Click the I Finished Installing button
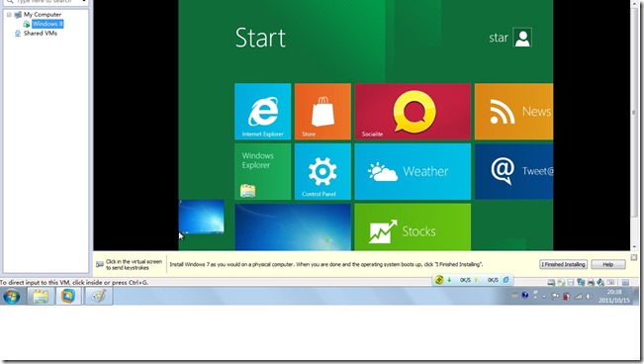The width and height of the screenshot is (644, 364). [x=563, y=264]
